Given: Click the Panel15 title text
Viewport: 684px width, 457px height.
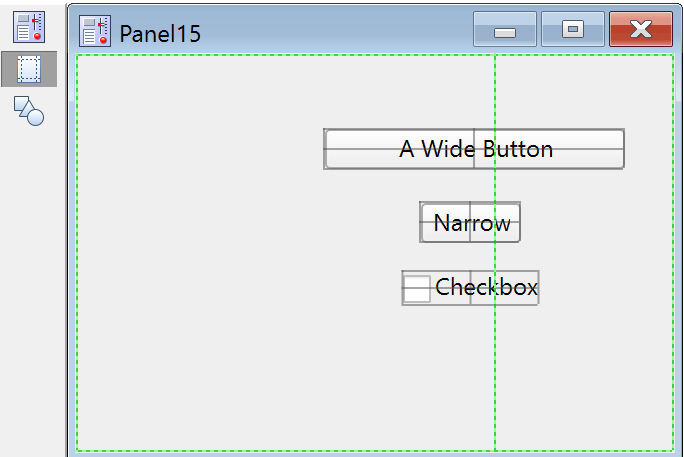Looking at the screenshot, I should [160, 33].
